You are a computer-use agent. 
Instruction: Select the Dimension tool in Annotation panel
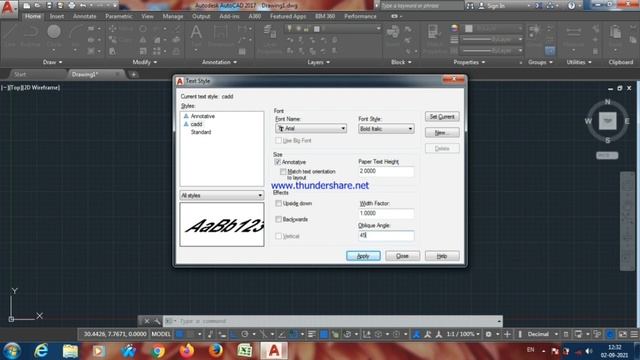click(x=220, y=36)
